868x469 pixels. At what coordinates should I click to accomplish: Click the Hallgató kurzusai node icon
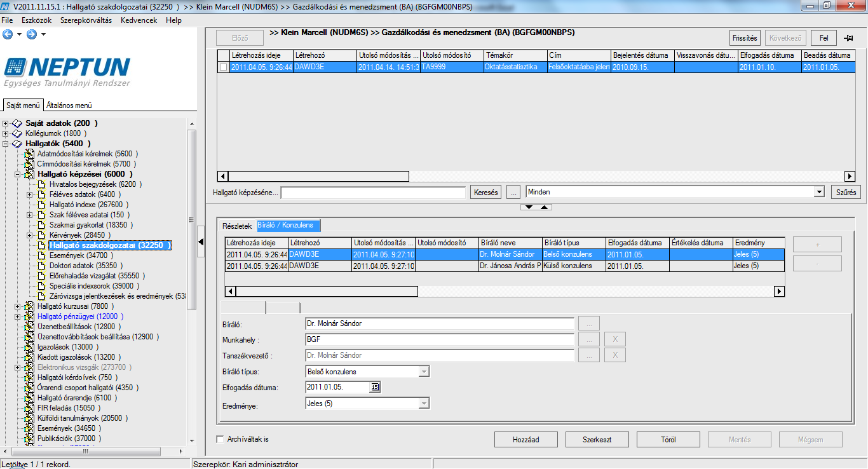point(30,306)
